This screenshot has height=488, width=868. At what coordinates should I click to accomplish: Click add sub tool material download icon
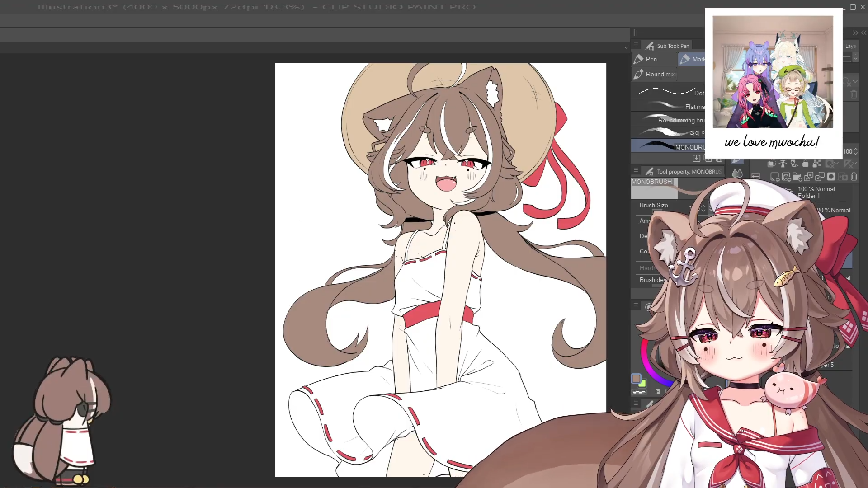coord(696,158)
